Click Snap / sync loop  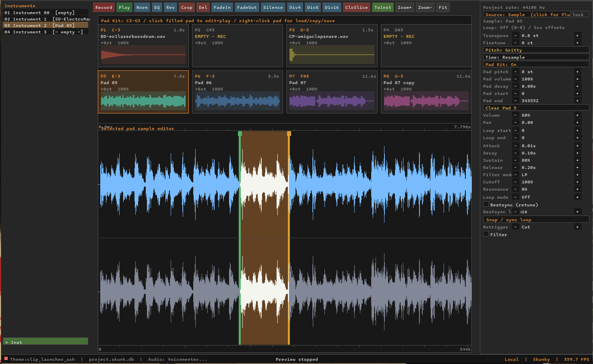pyautogui.click(x=536, y=220)
